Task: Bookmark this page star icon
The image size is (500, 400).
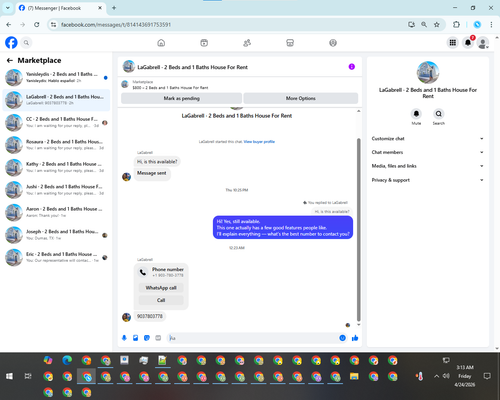Action: click(x=437, y=25)
